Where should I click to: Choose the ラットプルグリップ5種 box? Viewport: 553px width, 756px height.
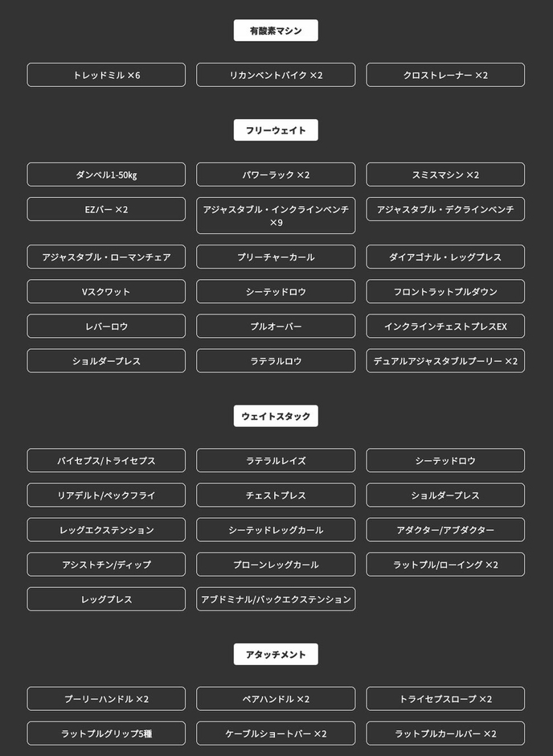tap(106, 733)
